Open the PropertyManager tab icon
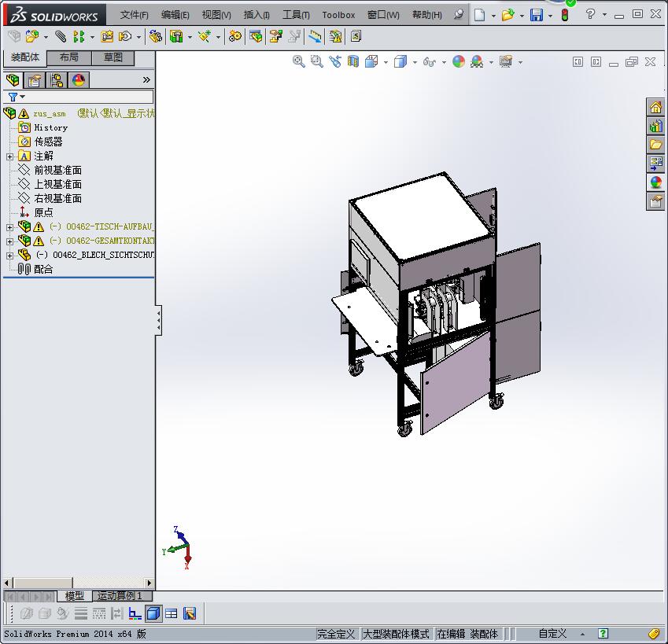Image resolution: width=668 pixels, height=644 pixels. tap(35, 80)
